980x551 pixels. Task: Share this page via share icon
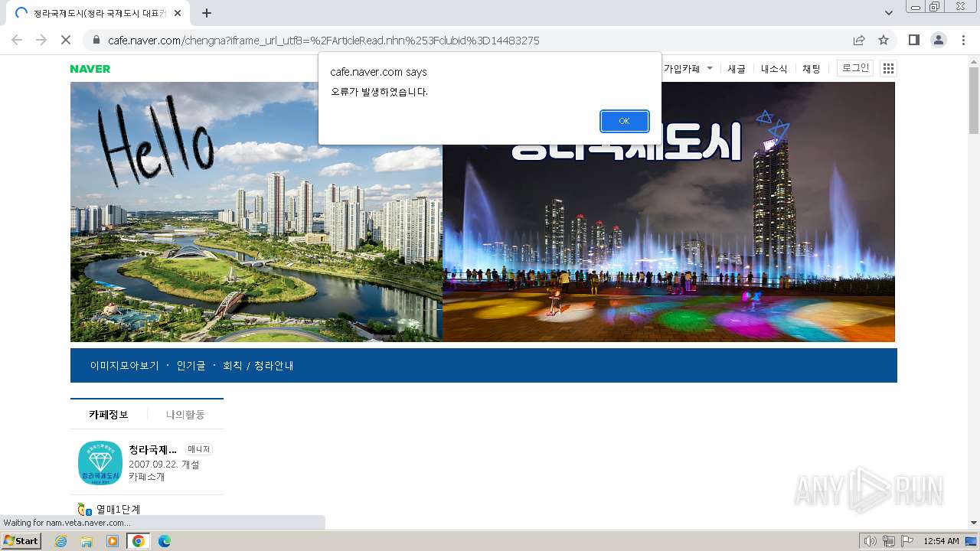859,40
